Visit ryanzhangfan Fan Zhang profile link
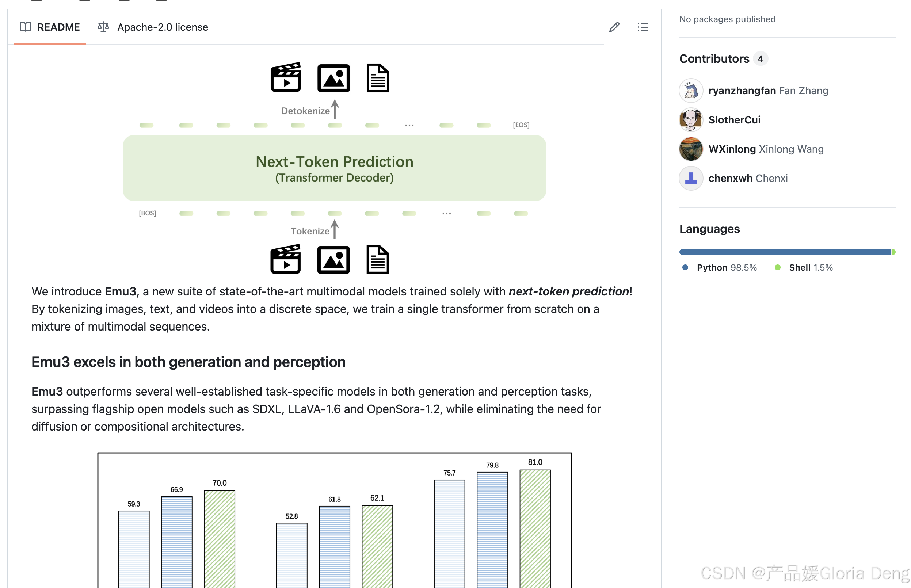 point(768,91)
